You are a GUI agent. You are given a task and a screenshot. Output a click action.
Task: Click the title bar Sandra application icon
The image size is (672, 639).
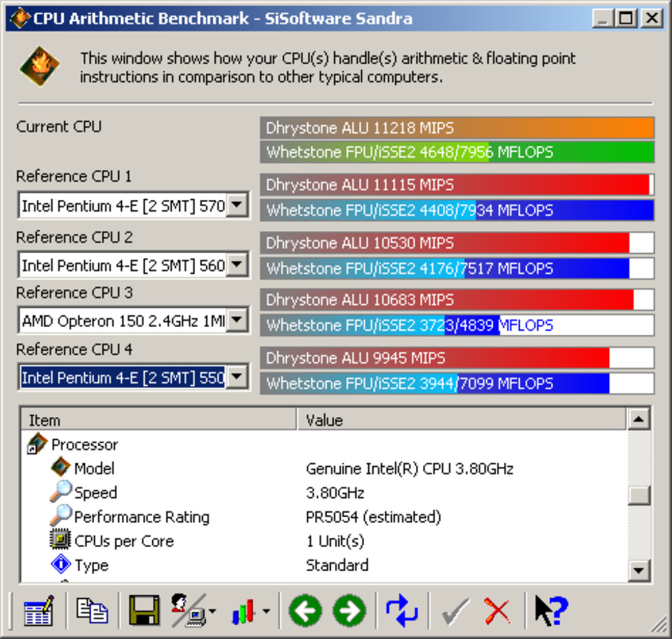20,18
